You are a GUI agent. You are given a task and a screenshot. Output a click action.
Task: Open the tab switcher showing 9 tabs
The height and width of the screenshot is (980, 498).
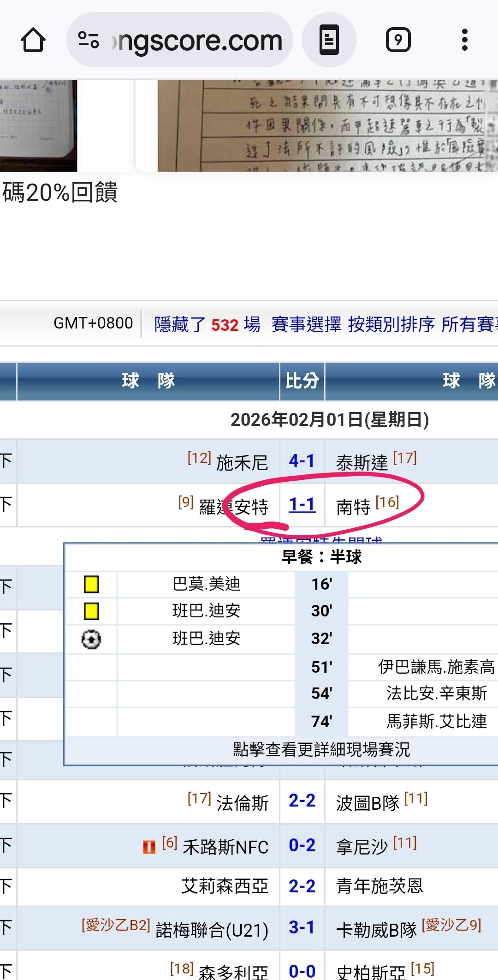398,40
